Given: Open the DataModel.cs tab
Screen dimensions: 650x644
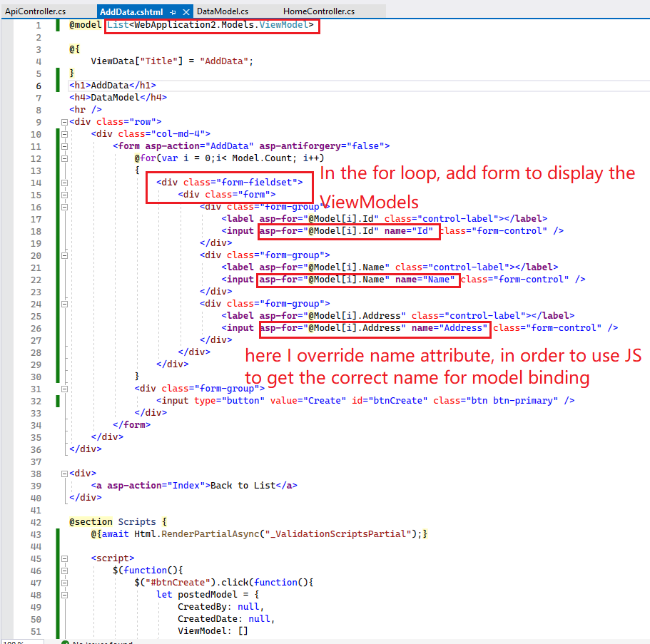Looking at the screenshot, I should pos(223,11).
